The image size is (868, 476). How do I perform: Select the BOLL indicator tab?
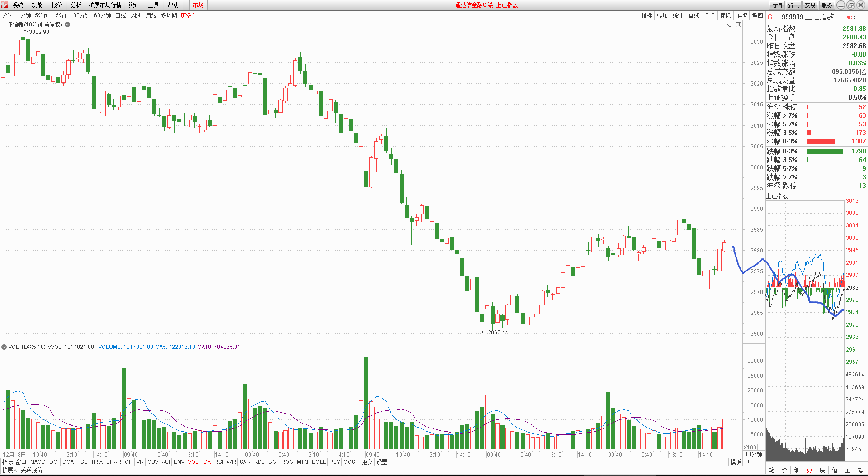click(319, 462)
